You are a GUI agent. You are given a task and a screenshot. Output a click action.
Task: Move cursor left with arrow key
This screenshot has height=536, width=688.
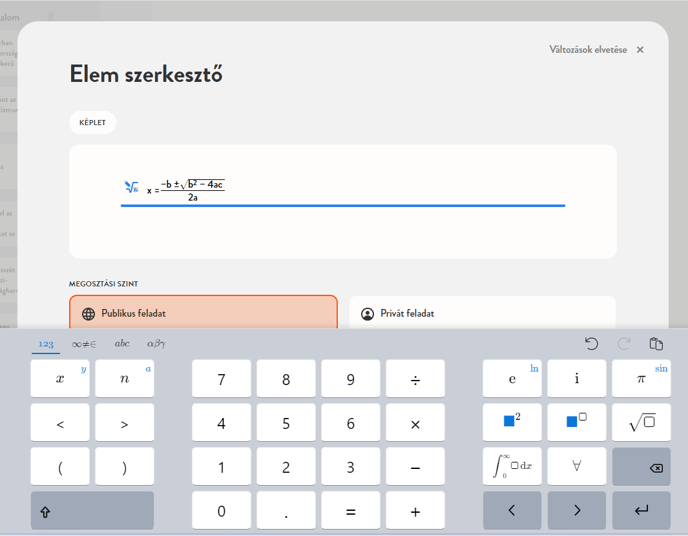pos(512,510)
